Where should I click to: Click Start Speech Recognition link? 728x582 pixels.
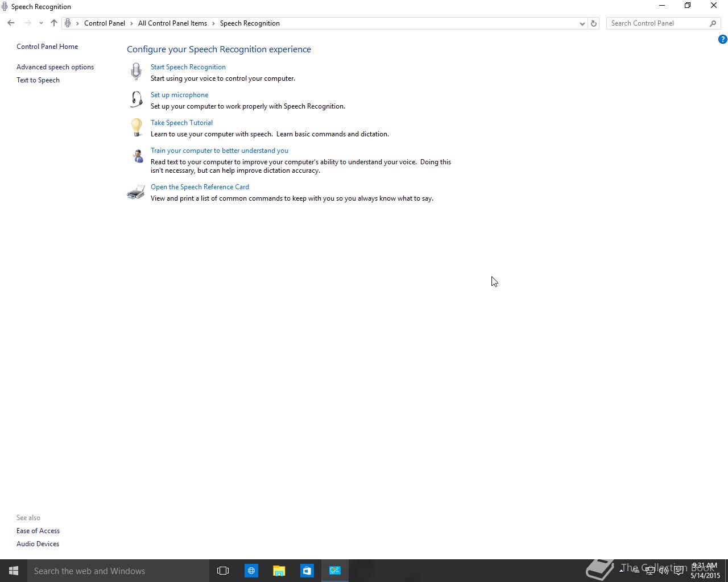coord(188,67)
